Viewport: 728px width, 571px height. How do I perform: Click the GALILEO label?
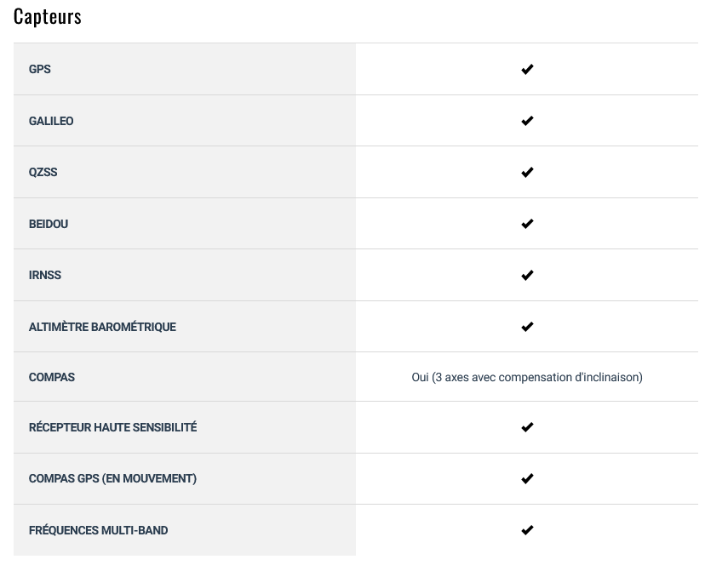click(x=51, y=121)
